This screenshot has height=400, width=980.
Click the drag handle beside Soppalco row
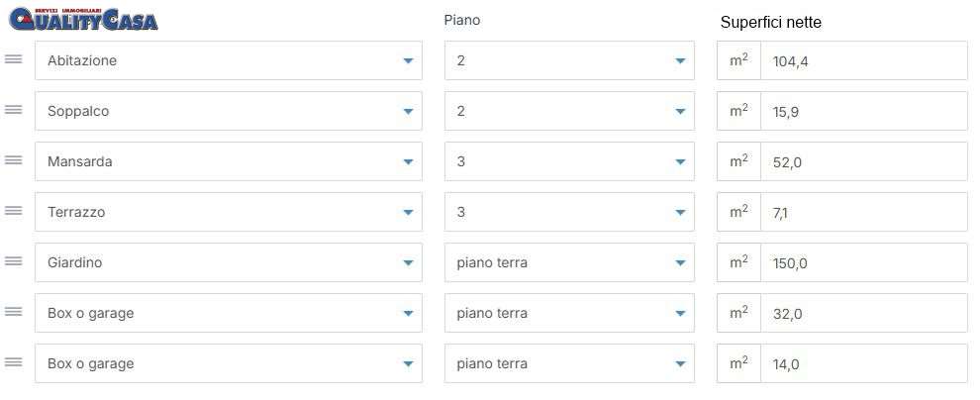13,110
